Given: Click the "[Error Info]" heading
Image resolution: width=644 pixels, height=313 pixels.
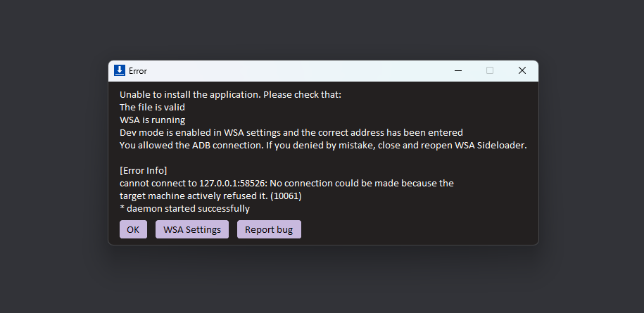Looking at the screenshot, I should click(x=144, y=171).
